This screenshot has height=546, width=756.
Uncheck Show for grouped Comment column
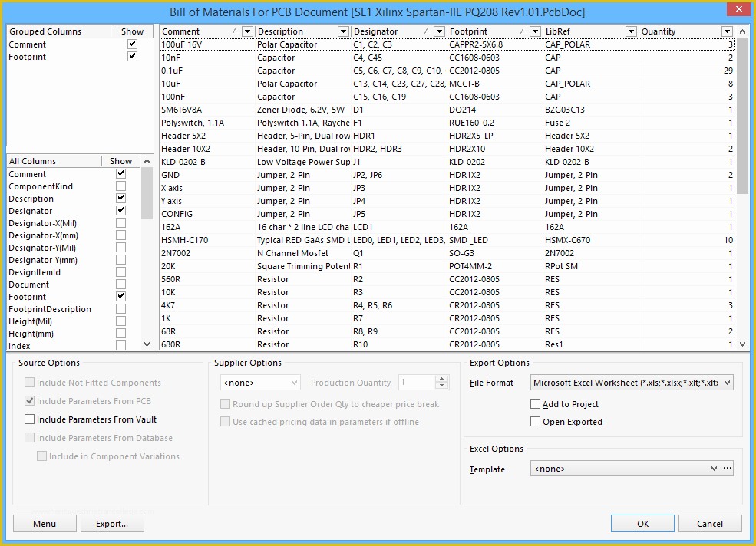[132, 44]
